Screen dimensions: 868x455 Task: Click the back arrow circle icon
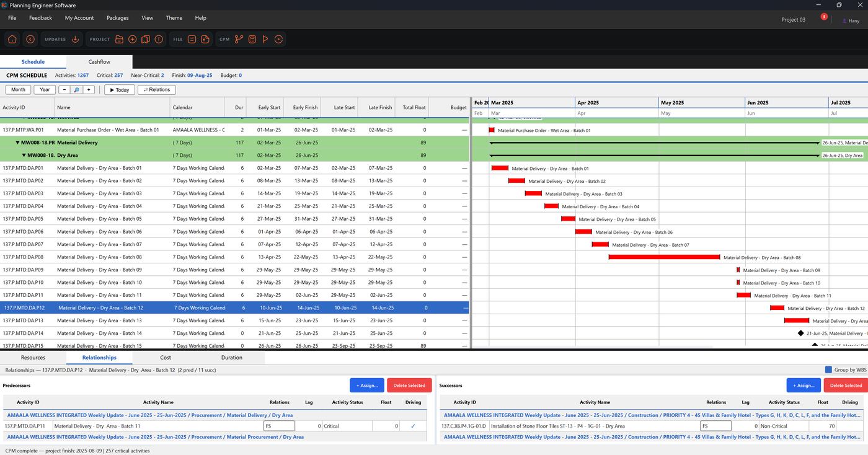tap(30, 39)
